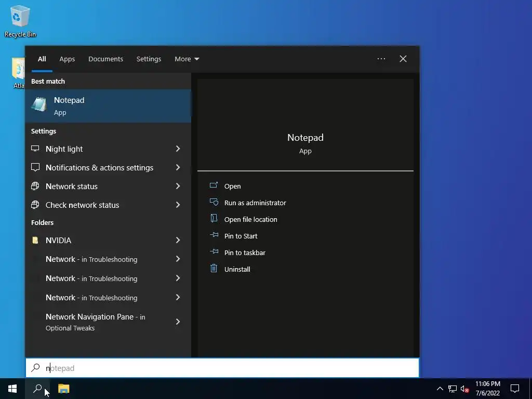The width and height of the screenshot is (532, 399).
Task: Click the Notepad title in preview pane
Action: coord(305,137)
